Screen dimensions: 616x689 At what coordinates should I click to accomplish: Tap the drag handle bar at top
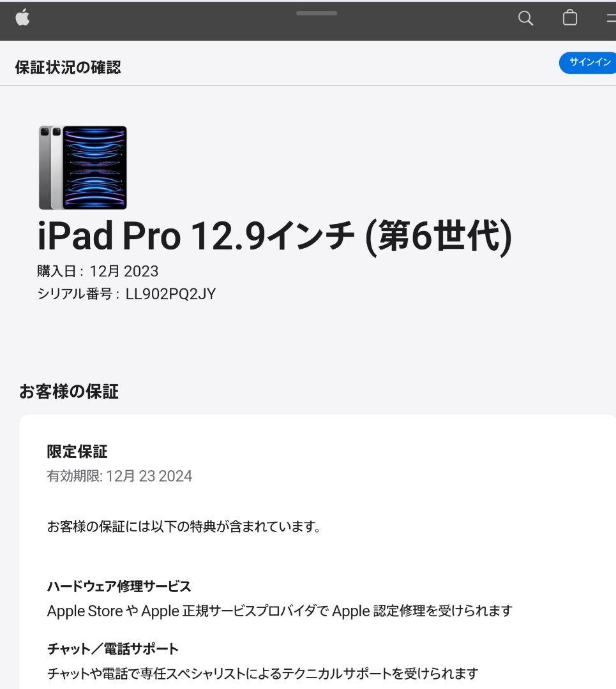point(317,13)
